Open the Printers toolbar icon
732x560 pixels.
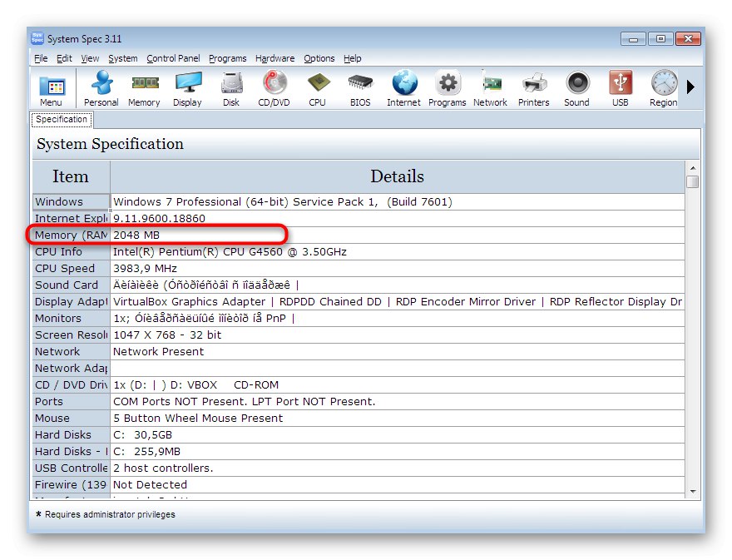pyautogui.click(x=533, y=89)
